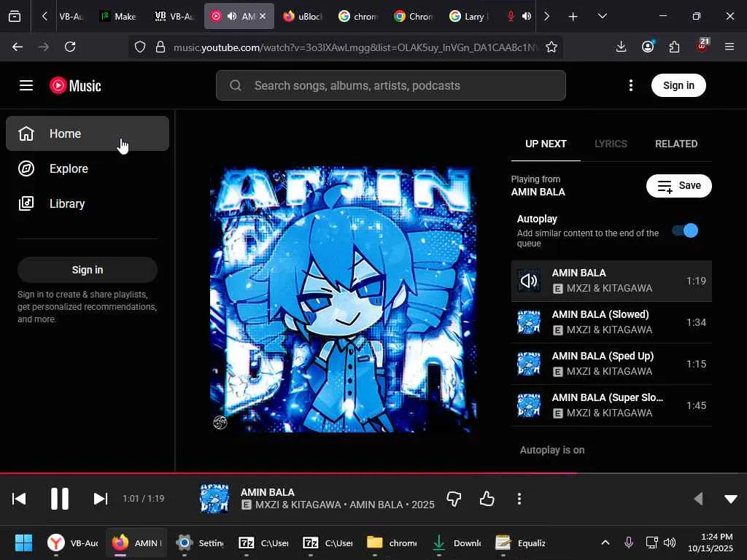Save the AMIN BALA queue to playlist
Image resolution: width=747 pixels, height=560 pixels.
click(679, 186)
